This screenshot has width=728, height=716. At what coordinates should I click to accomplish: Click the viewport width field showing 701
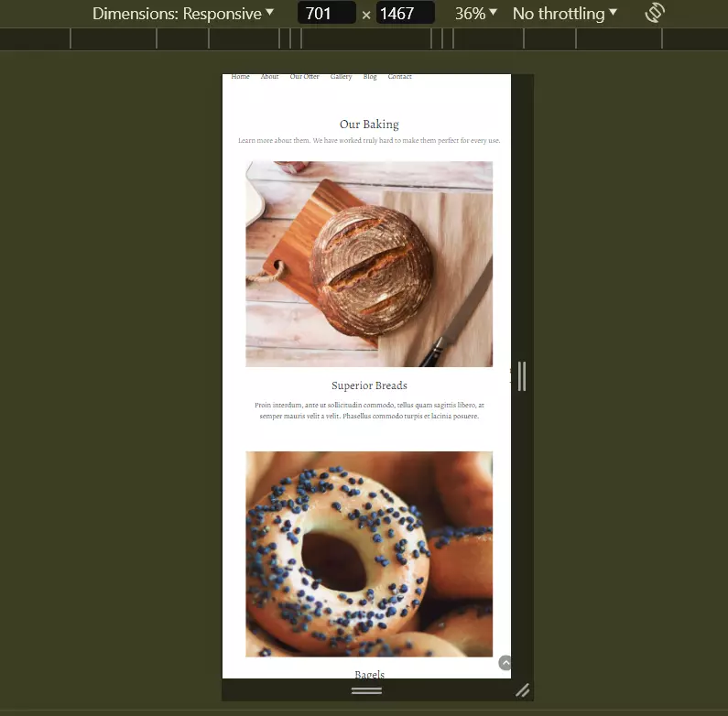click(326, 13)
